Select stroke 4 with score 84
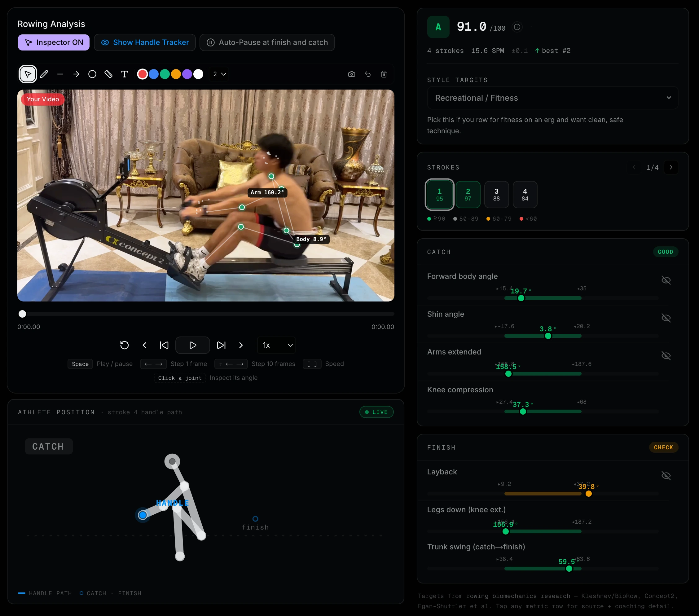 pos(525,194)
